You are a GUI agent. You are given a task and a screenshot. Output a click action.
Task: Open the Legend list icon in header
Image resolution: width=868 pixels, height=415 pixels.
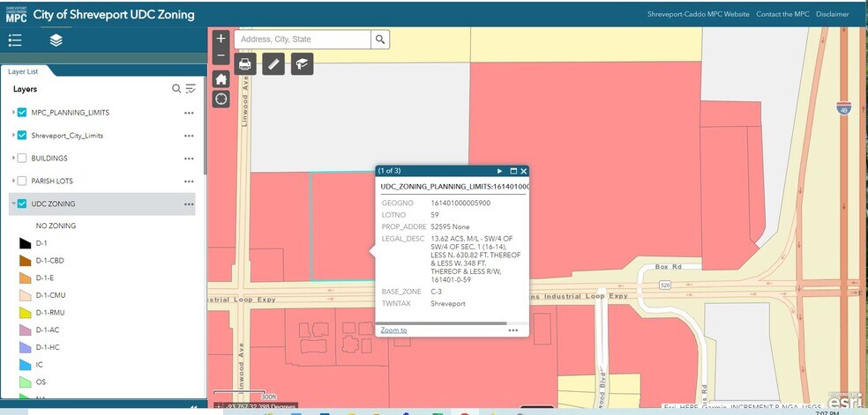tap(15, 41)
